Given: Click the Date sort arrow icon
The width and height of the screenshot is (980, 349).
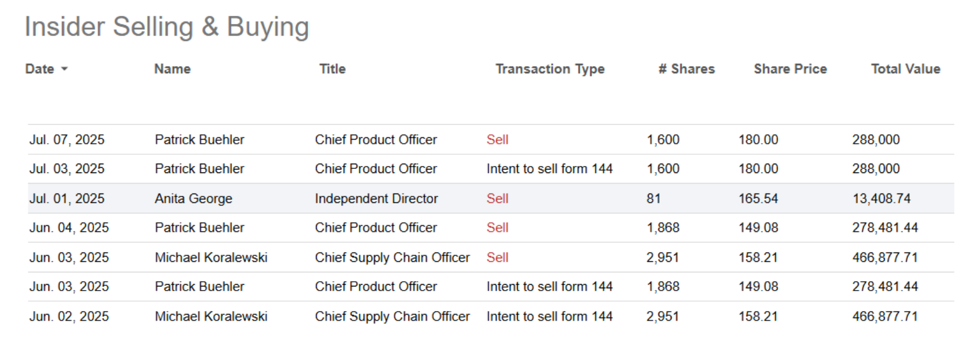Looking at the screenshot, I should pos(64,69).
